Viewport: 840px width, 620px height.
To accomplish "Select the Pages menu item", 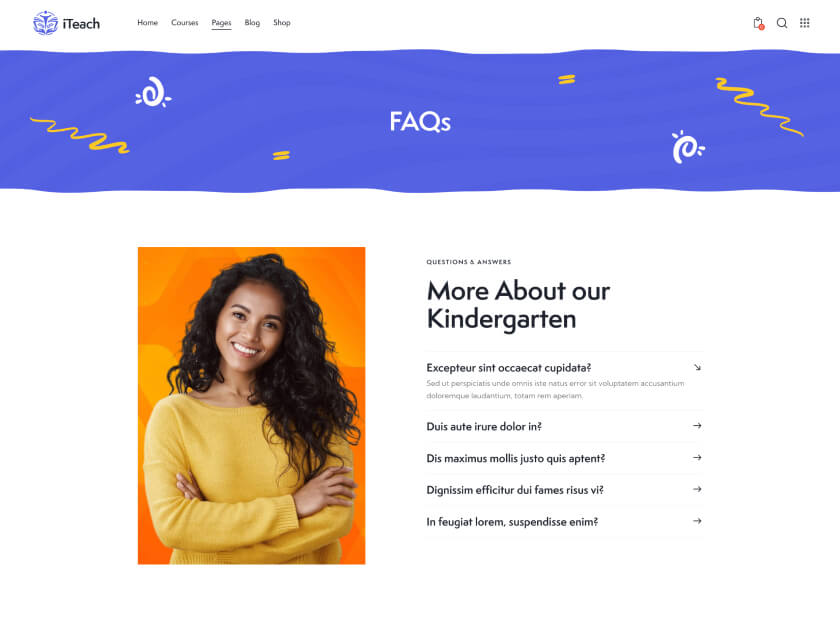I will coord(221,23).
